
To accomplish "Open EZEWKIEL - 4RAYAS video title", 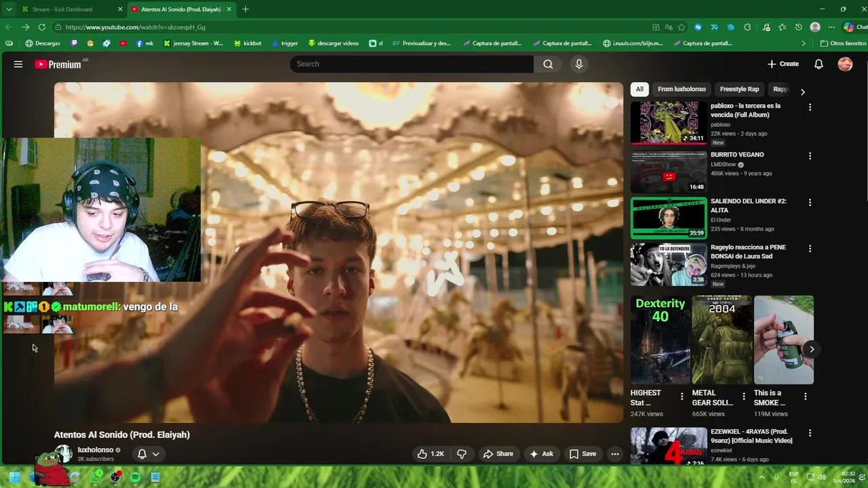I will click(x=751, y=436).
